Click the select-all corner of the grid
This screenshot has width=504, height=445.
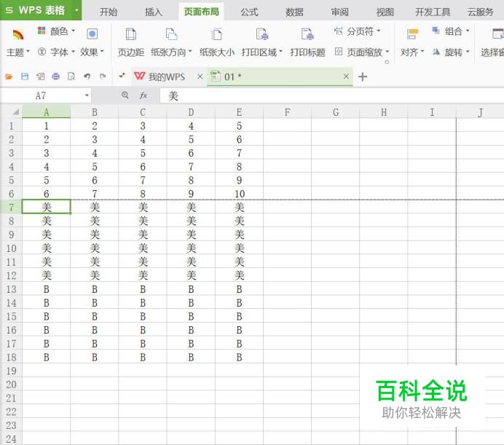(x=15, y=112)
